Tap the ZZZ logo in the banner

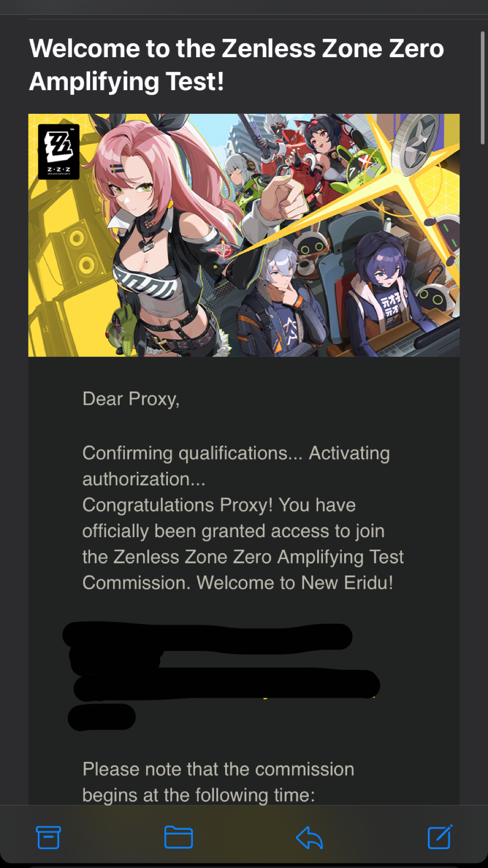coord(59,152)
